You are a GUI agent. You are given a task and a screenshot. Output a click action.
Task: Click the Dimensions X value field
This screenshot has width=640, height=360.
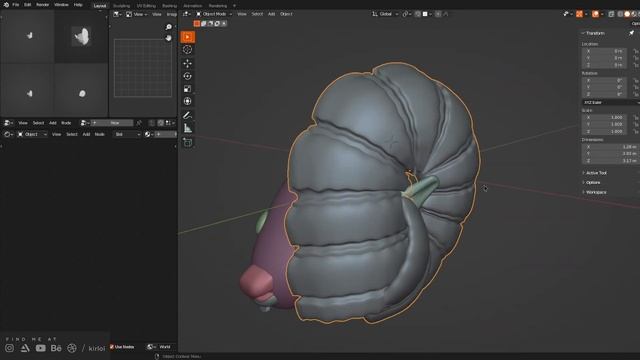click(610, 147)
